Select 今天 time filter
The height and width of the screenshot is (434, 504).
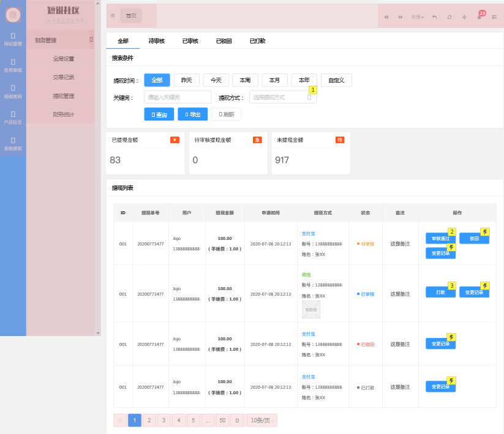coord(216,80)
